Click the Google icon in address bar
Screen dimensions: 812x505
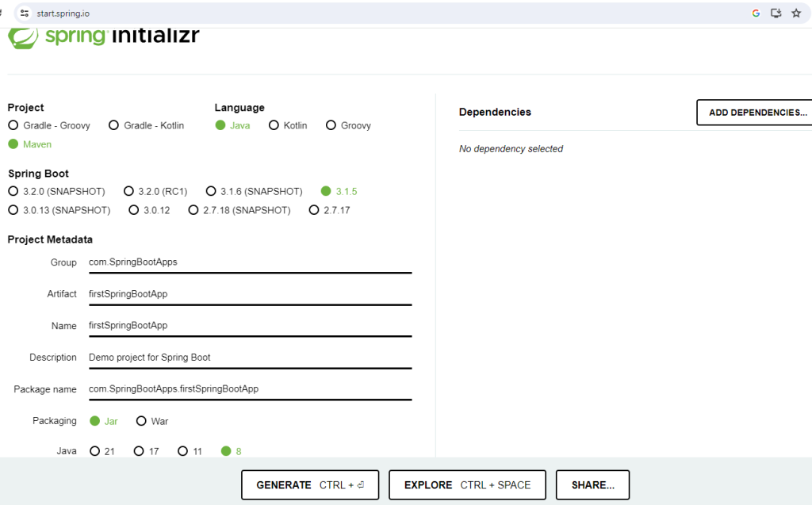click(x=756, y=13)
